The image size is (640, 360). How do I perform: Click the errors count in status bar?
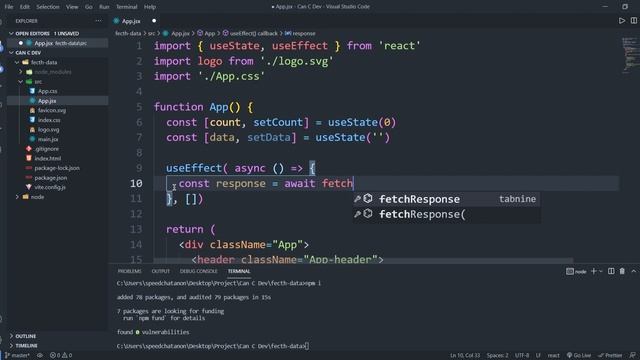coord(55,356)
